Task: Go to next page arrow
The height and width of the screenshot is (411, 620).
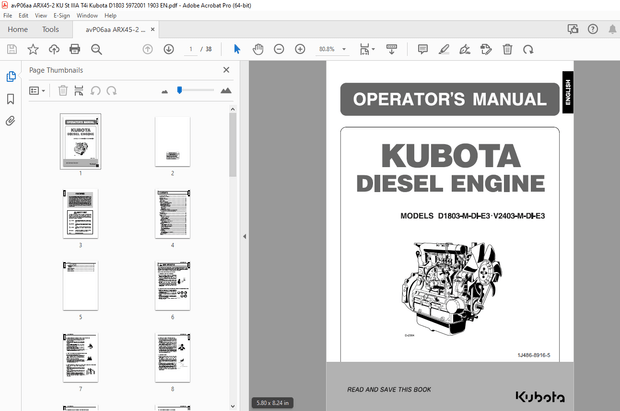Action: click(169, 49)
